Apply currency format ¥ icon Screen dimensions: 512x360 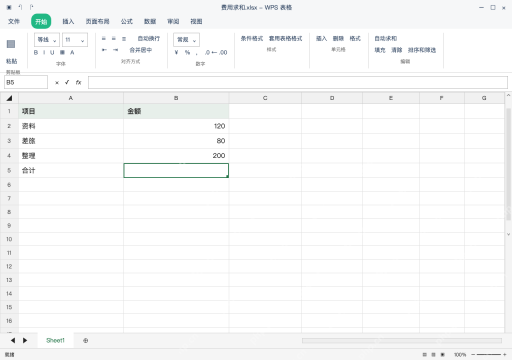pyautogui.click(x=176, y=52)
